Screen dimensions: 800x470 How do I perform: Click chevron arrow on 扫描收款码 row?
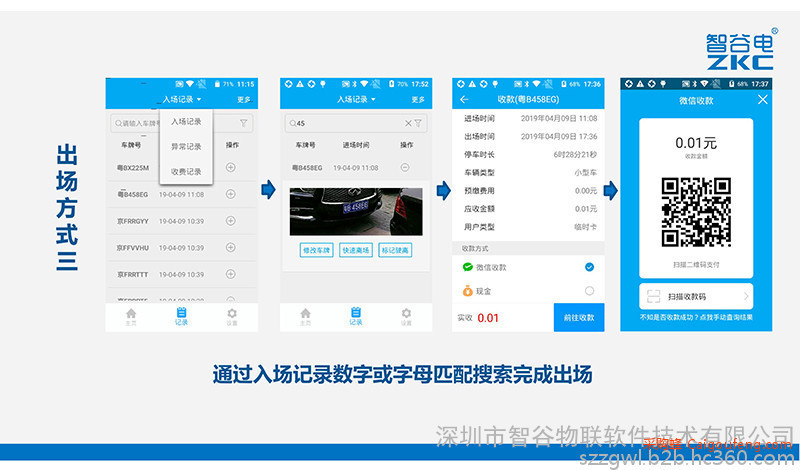(x=745, y=296)
